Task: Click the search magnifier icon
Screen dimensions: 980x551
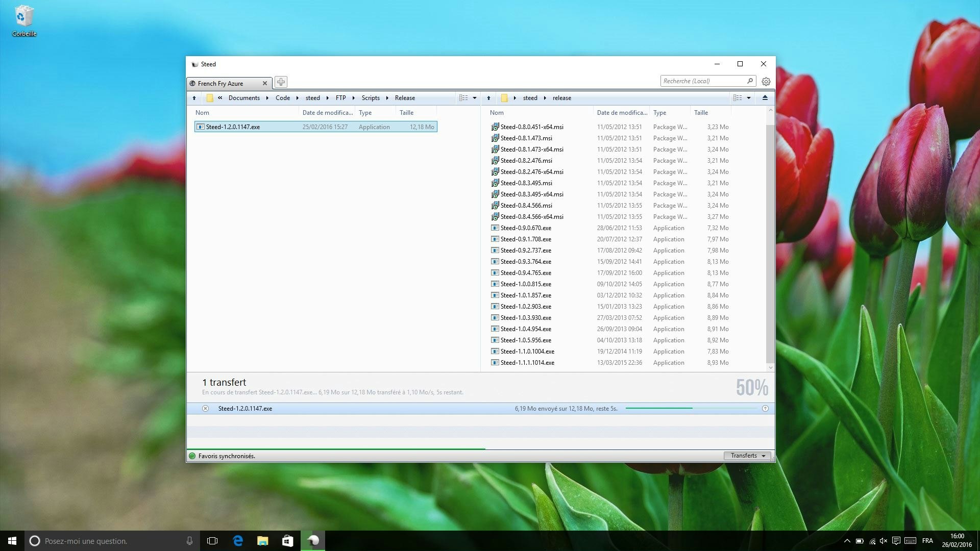Action: (750, 81)
